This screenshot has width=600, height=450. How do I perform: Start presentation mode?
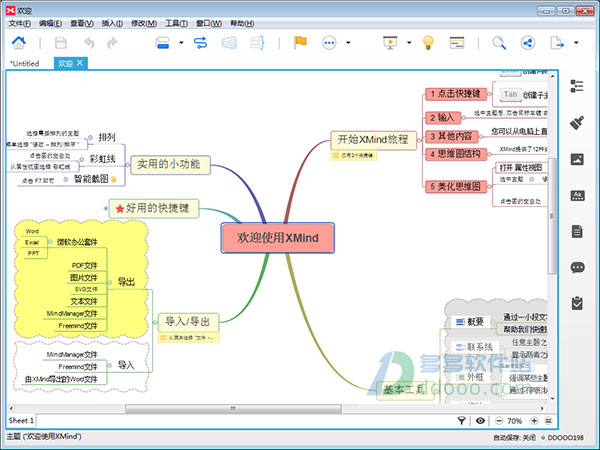[x=390, y=42]
